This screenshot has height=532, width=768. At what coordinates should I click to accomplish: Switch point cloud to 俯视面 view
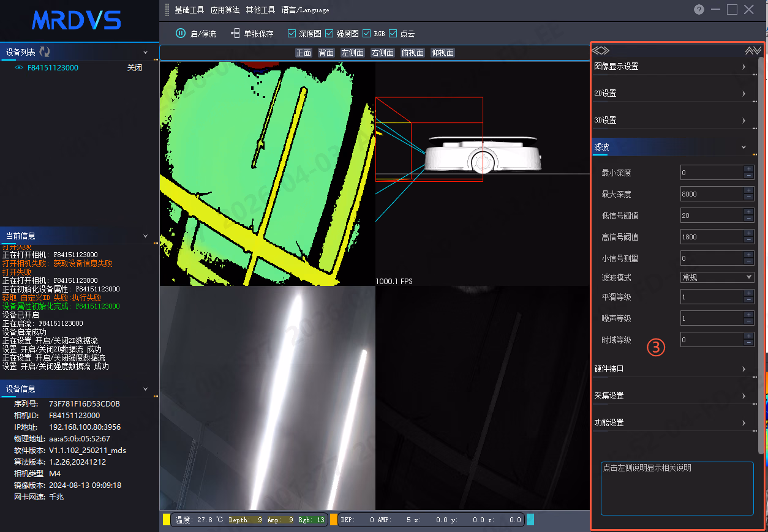pyautogui.click(x=413, y=53)
